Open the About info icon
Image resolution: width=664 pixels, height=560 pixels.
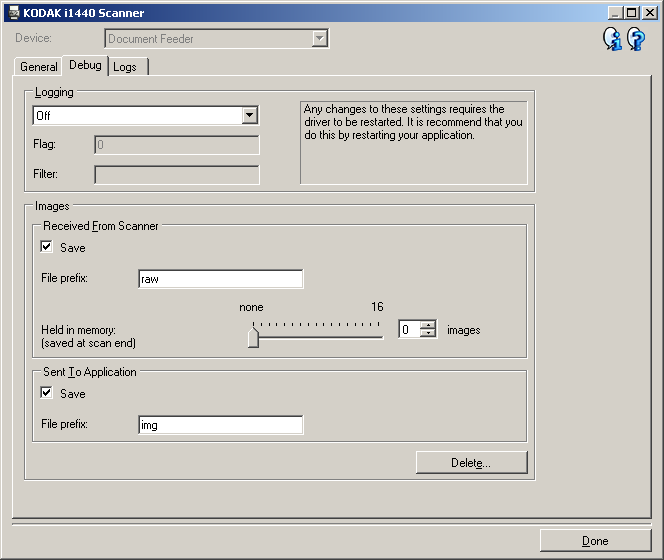(x=612, y=39)
